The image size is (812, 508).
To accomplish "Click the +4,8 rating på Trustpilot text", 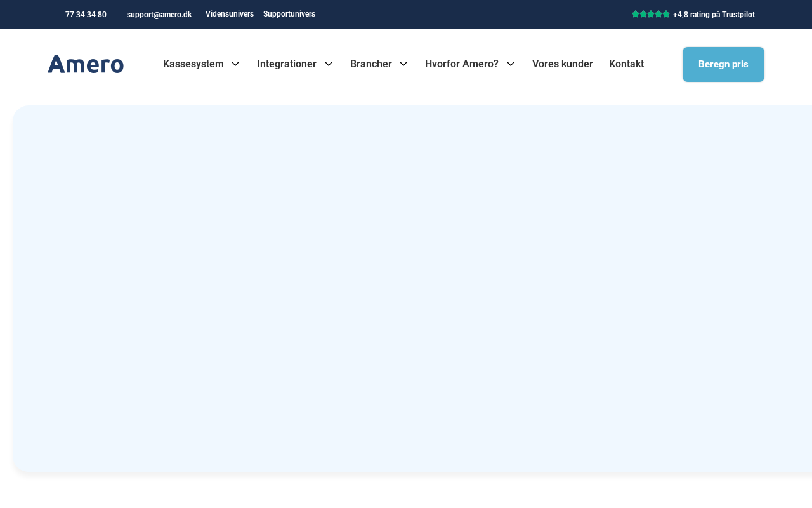I will (x=714, y=15).
